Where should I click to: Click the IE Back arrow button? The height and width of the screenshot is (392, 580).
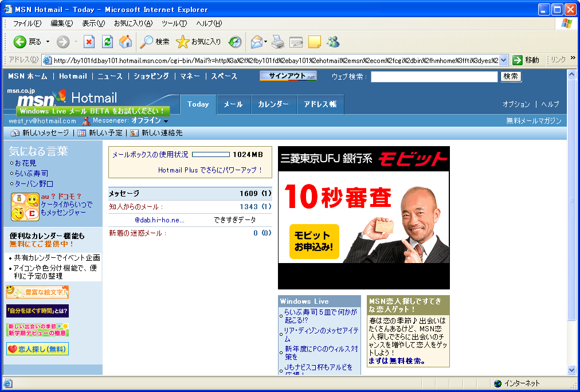[x=20, y=42]
